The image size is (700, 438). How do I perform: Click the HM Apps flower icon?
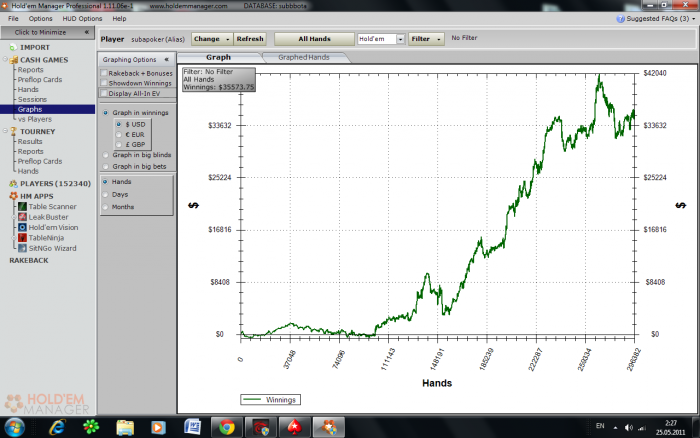pyautogui.click(x=13, y=196)
